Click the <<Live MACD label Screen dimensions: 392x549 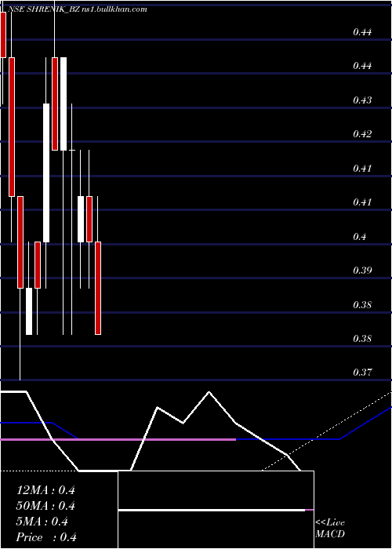click(330, 529)
